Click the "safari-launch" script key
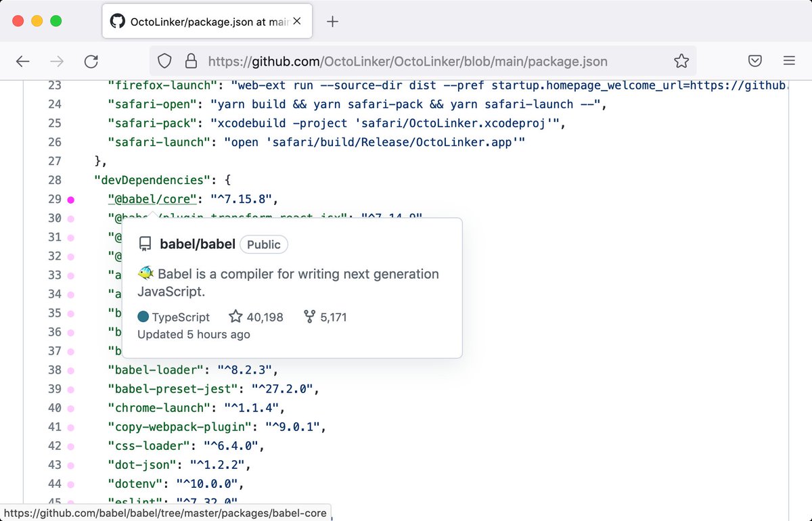Viewport: 812px width, 521px height. (159, 142)
